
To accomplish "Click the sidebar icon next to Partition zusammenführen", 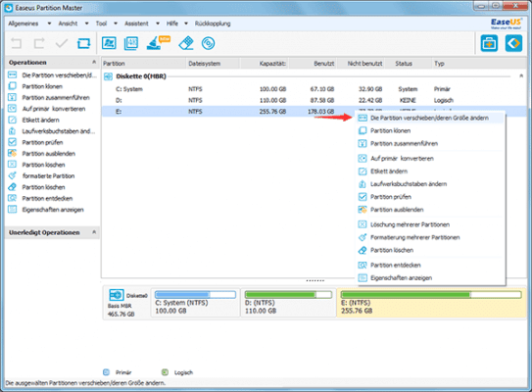I will click(x=12, y=97).
